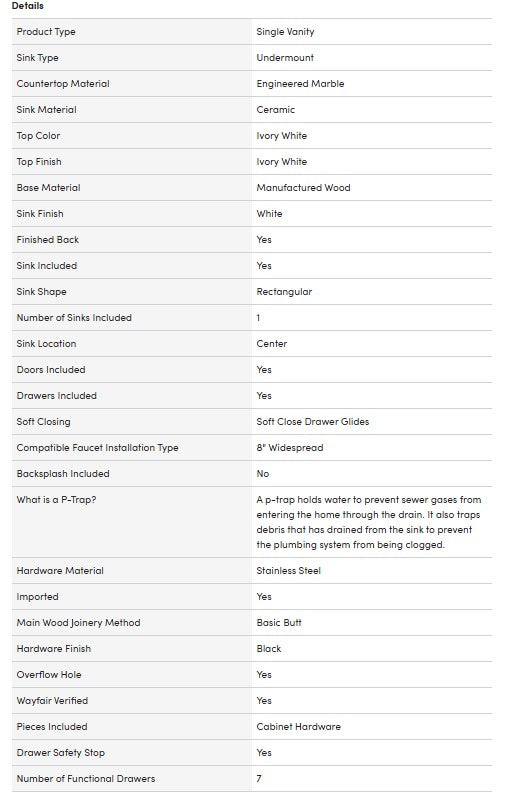Click the Cabinet Hardware pieces value
The width and height of the screenshot is (516, 795).
click(298, 727)
